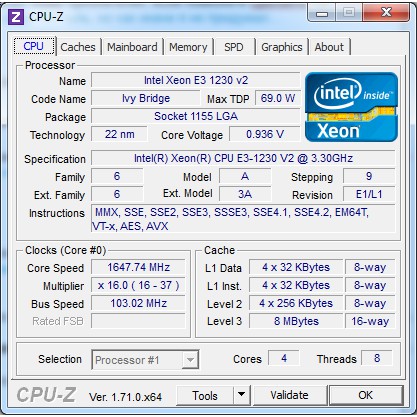Click the OK button
This screenshot has height=417, width=417.
click(366, 395)
